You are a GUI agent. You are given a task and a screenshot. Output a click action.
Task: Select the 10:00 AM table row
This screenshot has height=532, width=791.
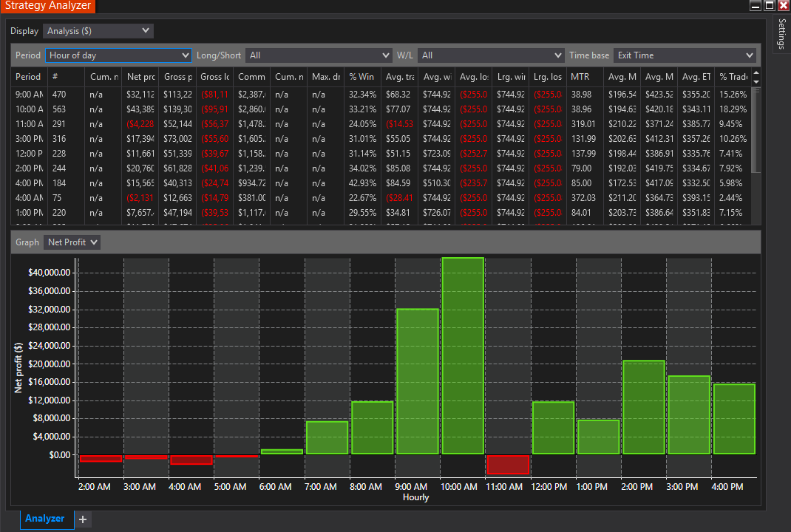[x=381, y=109]
